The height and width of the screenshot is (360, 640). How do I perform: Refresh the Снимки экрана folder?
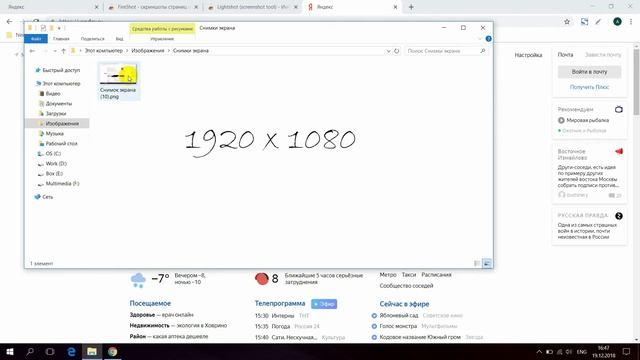pos(396,51)
